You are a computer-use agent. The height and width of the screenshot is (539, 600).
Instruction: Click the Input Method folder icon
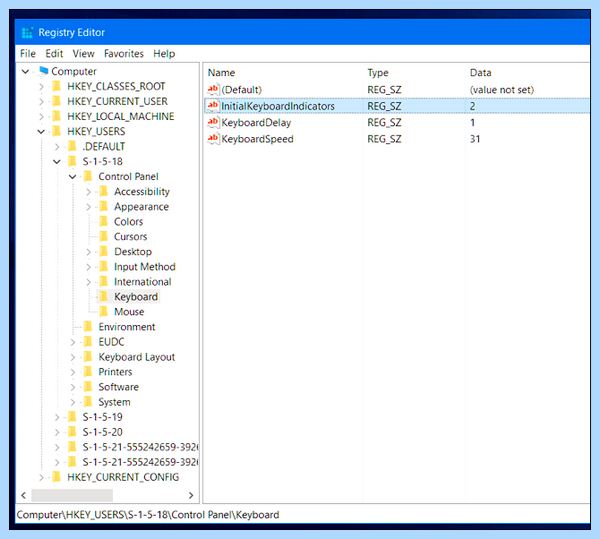click(103, 267)
